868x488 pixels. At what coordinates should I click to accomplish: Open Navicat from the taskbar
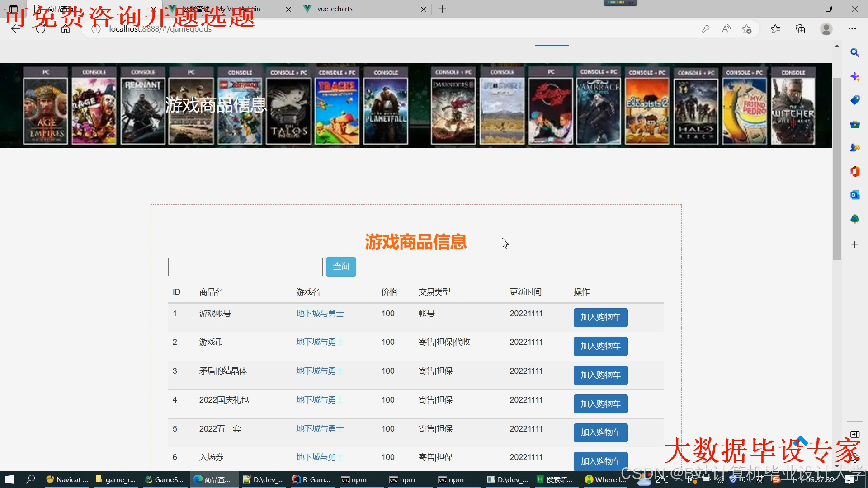67,479
